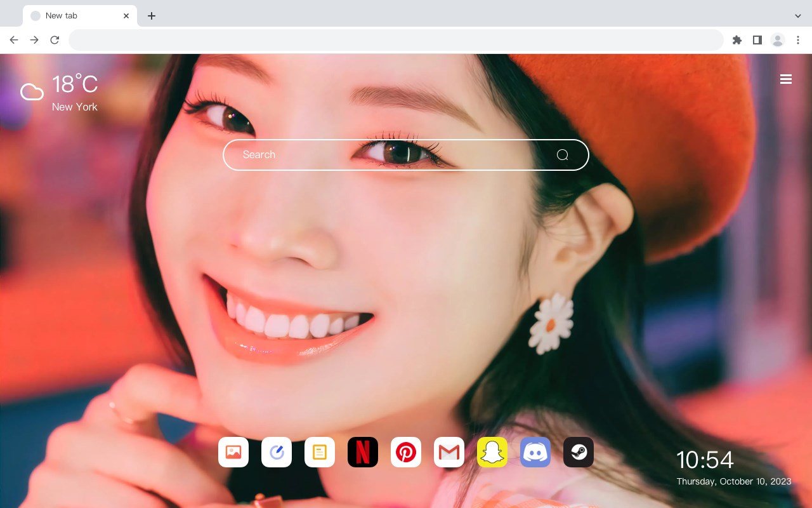
Task: Open the Gmail shortcut
Action: click(449, 452)
